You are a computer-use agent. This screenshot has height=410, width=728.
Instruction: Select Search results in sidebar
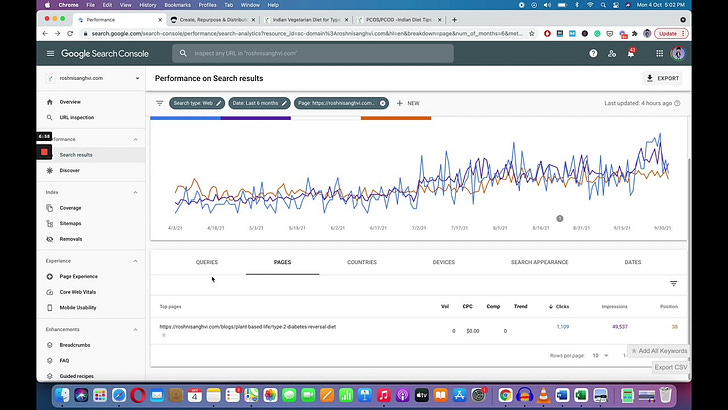(x=76, y=155)
